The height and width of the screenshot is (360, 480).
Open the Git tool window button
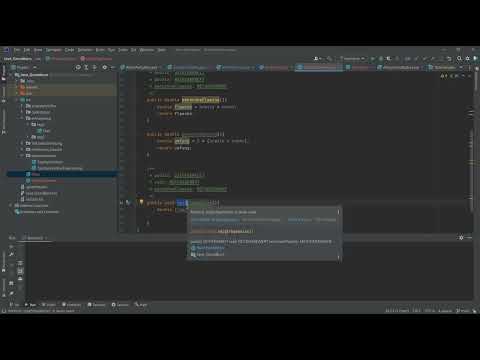14,305
